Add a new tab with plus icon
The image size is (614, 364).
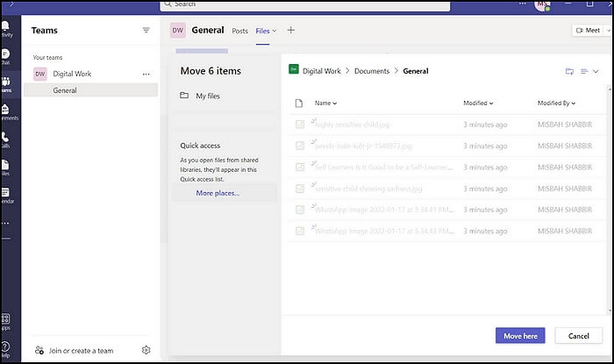click(x=291, y=31)
